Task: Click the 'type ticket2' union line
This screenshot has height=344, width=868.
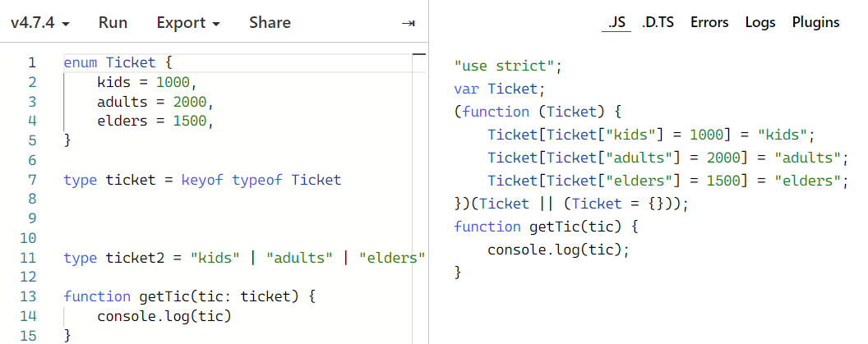Action: (x=244, y=258)
